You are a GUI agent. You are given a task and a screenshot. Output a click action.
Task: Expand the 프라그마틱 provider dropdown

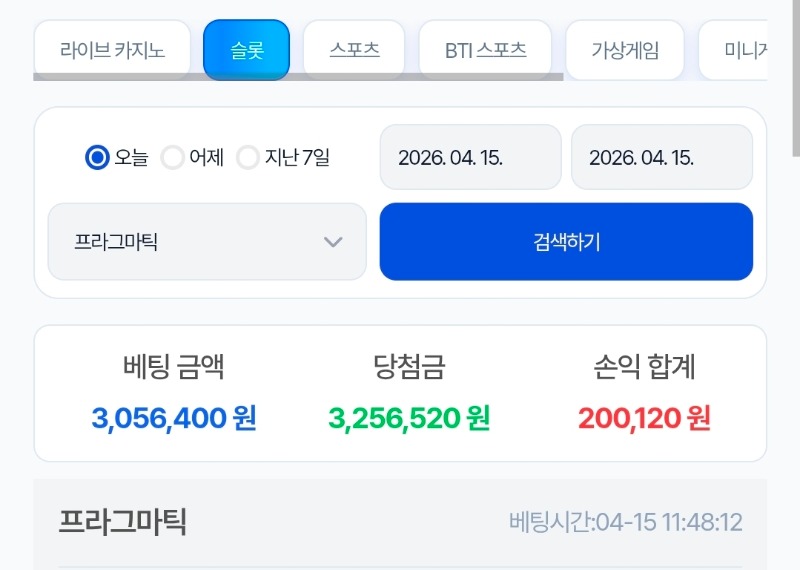point(206,242)
